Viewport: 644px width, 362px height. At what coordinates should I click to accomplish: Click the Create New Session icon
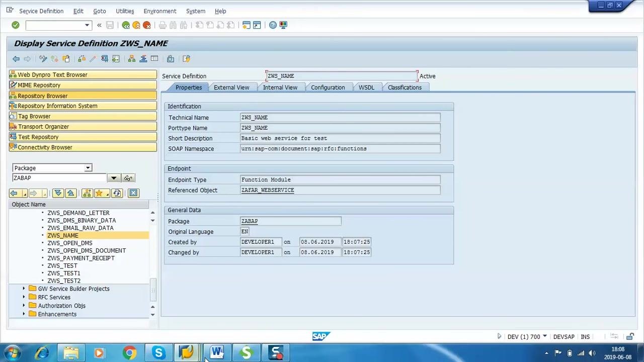246,25
